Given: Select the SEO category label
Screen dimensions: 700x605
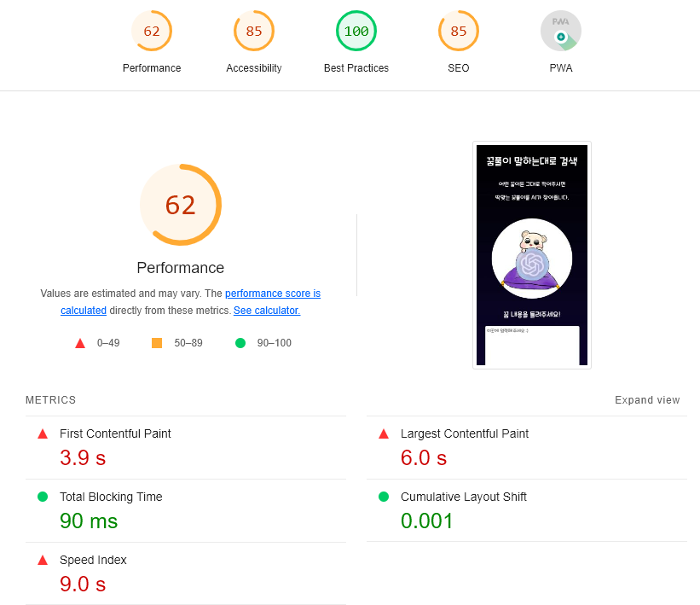Looking at the screenshot, I should coord(459,68).
